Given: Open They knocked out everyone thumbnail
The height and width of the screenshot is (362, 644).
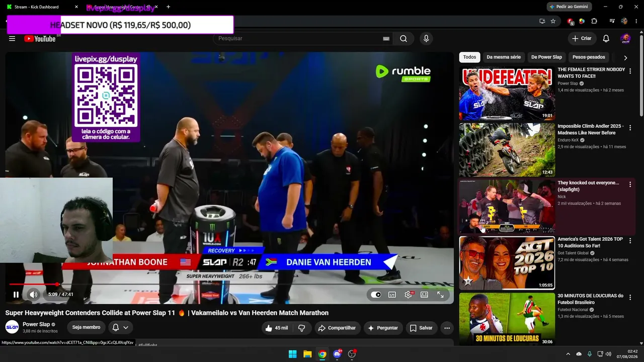Looking at the screenshot, I should 507,206.
